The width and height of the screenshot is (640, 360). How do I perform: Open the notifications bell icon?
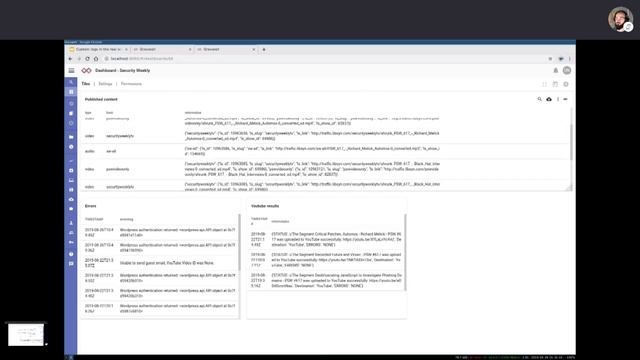[556, 71]
